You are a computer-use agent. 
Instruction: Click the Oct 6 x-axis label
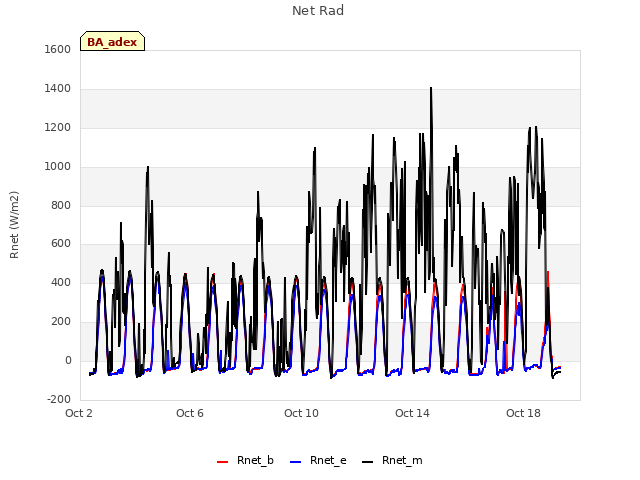click(190, 413)
